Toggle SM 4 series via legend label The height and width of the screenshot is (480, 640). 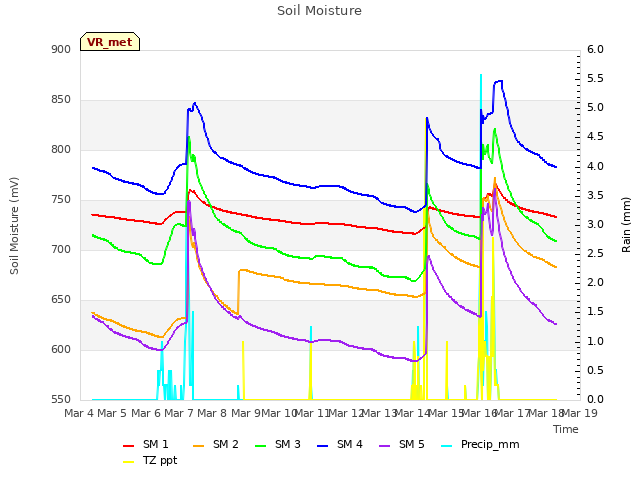350,444
